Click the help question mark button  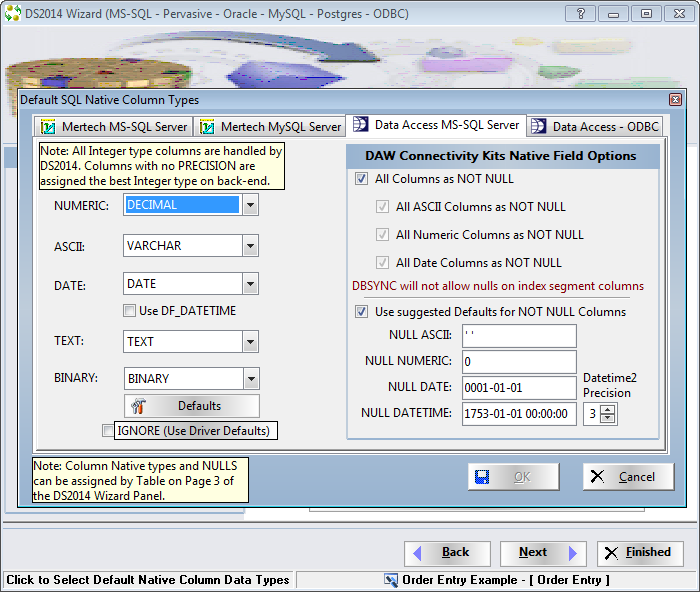click(578, 14)
